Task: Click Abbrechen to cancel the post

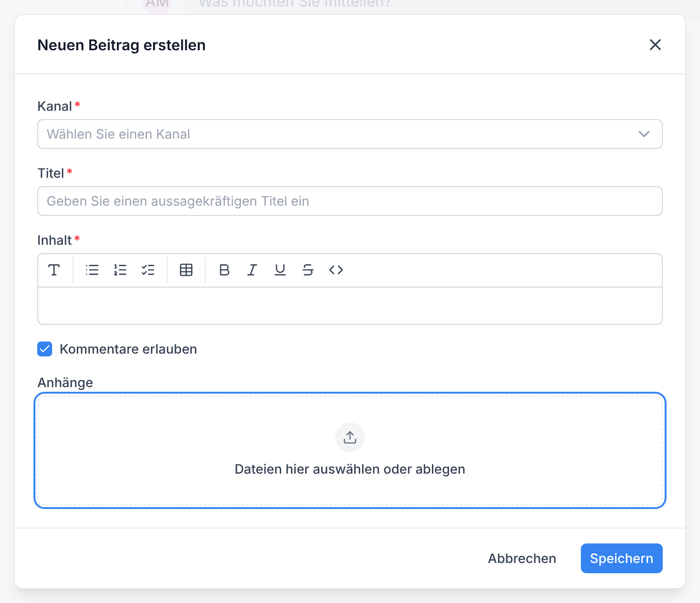Action: (x=522, y=558)
